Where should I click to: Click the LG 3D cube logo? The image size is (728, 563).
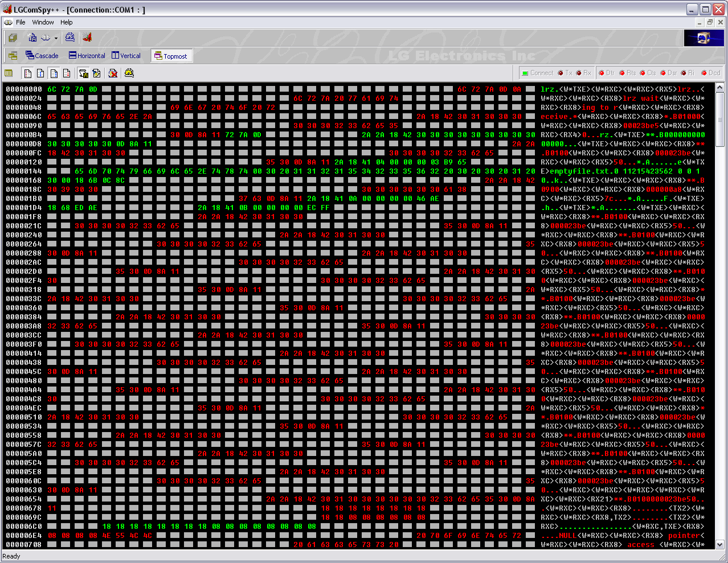[704, 38]
